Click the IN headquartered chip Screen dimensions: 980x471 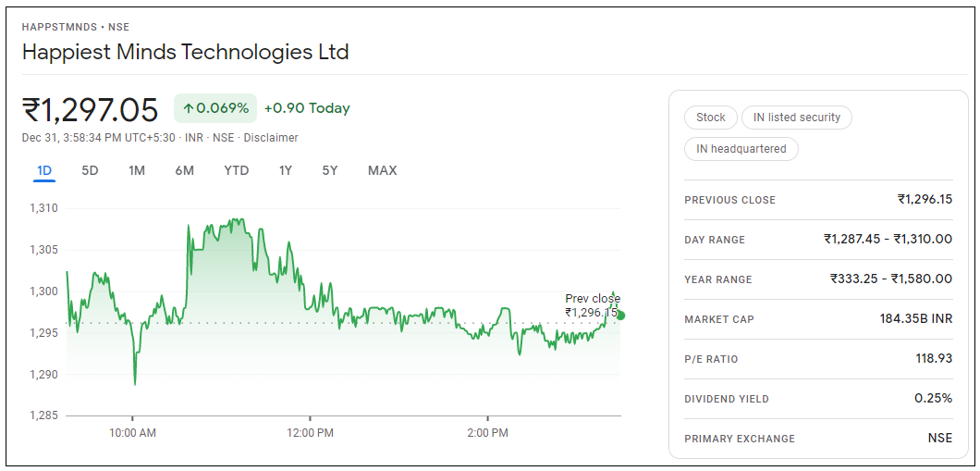coord(741,149)
